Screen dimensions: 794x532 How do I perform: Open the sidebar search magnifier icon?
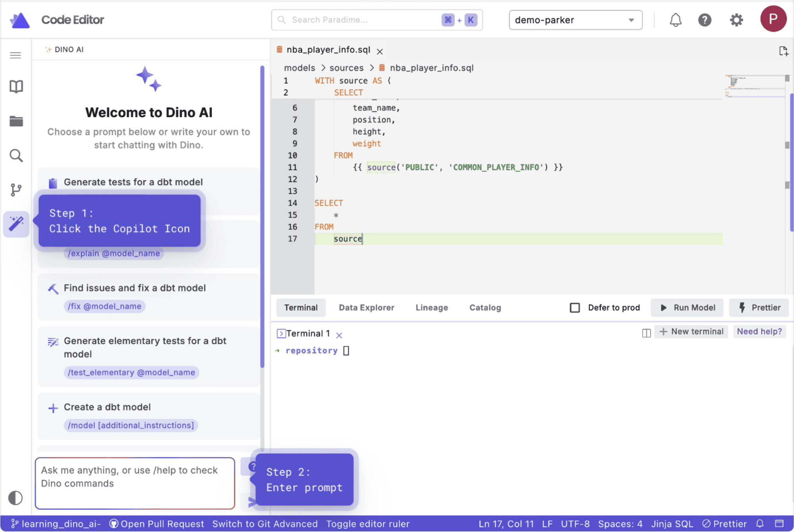pos(16,156)
